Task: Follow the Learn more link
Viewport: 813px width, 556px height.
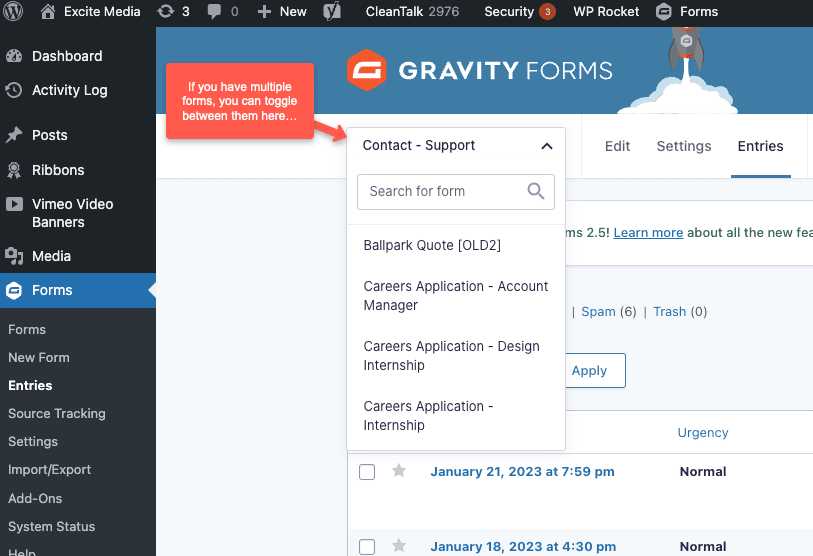Action: (648, 233)
